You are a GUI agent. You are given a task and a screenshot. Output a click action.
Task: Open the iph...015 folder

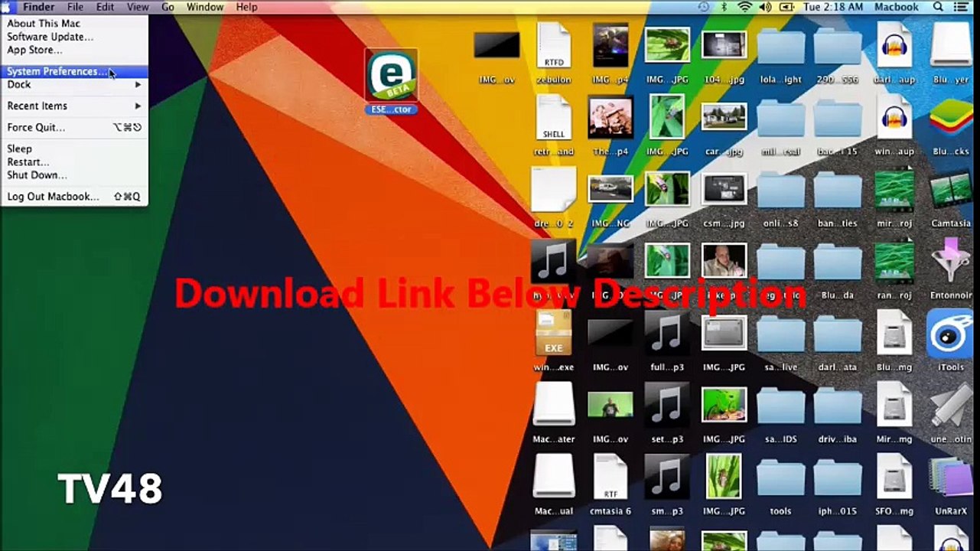click(838, 479)
